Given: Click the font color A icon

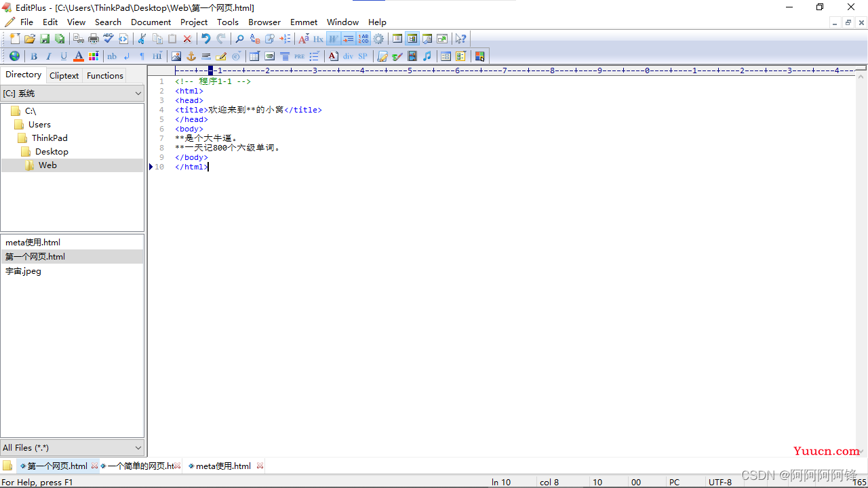Looking at the screenshot, I should click(x=79, y=56).
